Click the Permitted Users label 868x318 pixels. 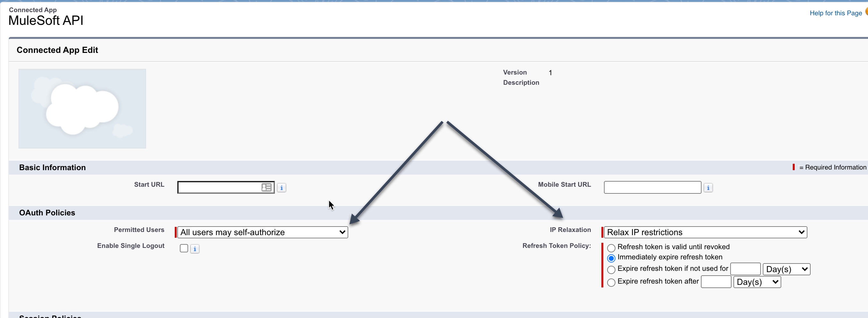tap(139, 230)
